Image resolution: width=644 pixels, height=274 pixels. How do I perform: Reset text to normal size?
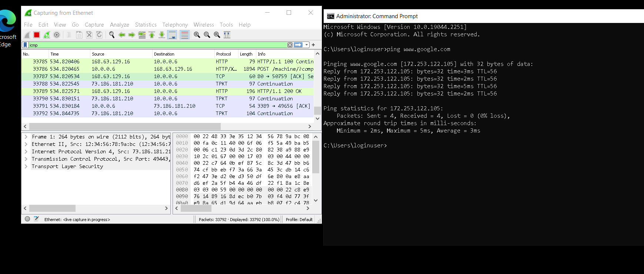pos(217,35)
